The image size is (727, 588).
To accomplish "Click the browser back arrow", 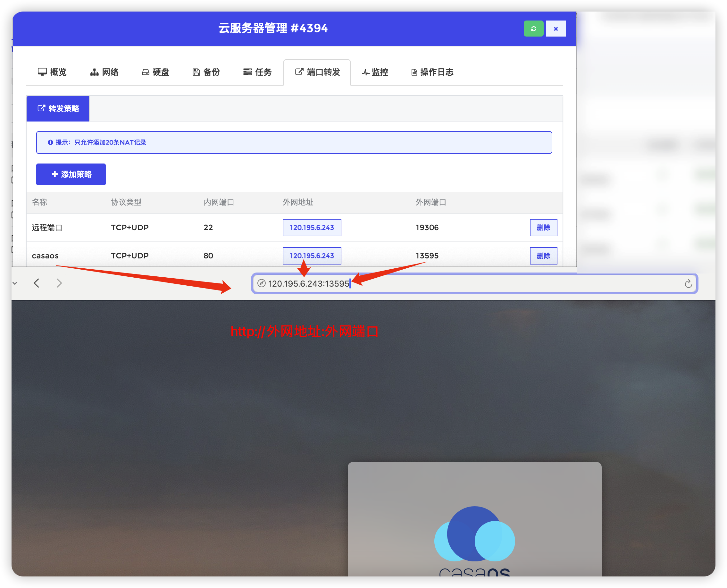I will (x=37, y=283).
